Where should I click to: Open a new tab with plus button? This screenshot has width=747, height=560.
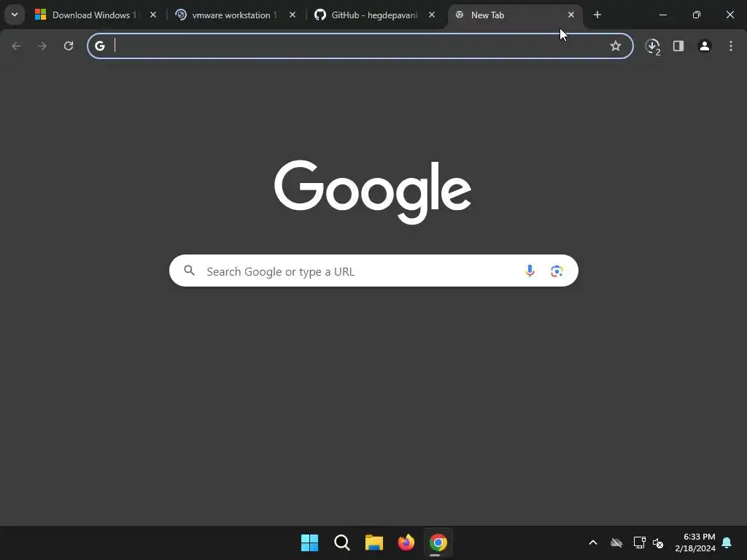point(597,15)
